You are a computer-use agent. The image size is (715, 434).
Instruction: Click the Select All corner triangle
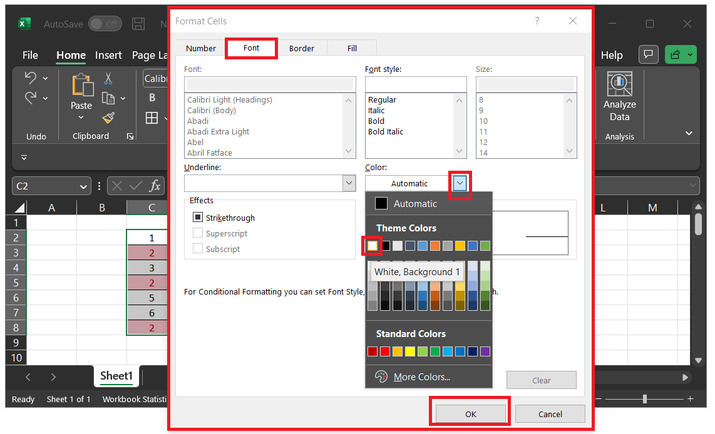coord(20,208)
